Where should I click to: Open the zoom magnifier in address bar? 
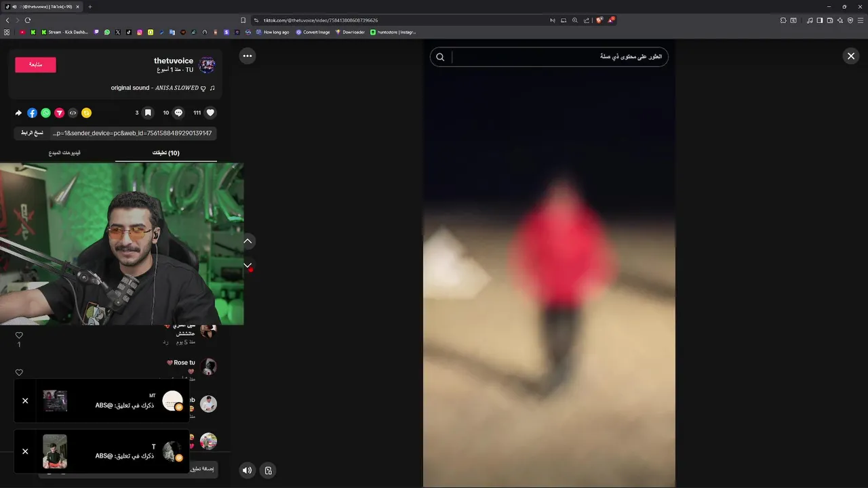[575, 20]
